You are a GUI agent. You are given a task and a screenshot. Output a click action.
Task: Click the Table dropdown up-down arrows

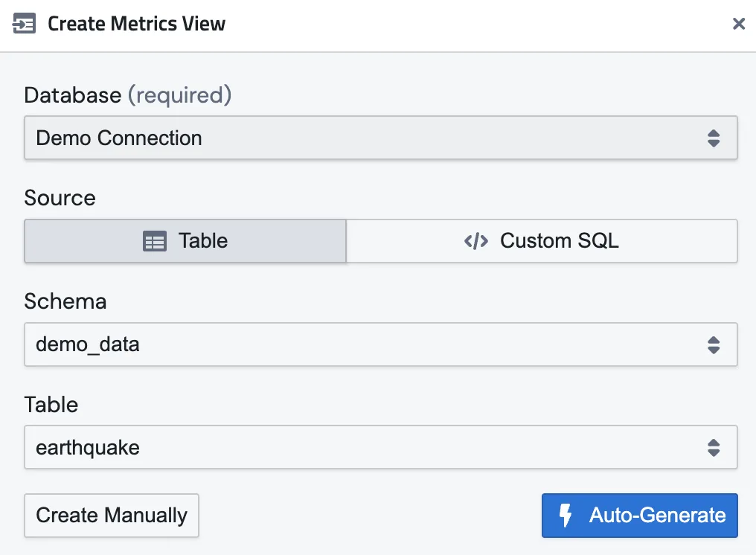pyautogui.click(x=714, y=448)
